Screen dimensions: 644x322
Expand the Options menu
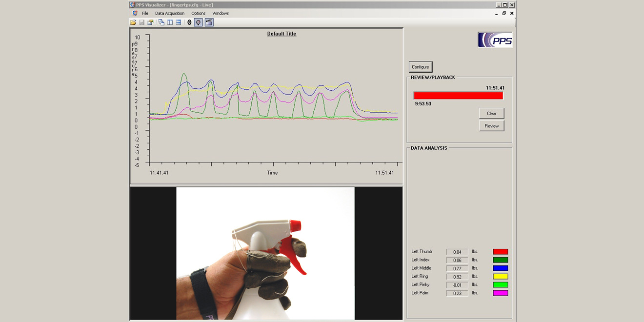[198, 13]
